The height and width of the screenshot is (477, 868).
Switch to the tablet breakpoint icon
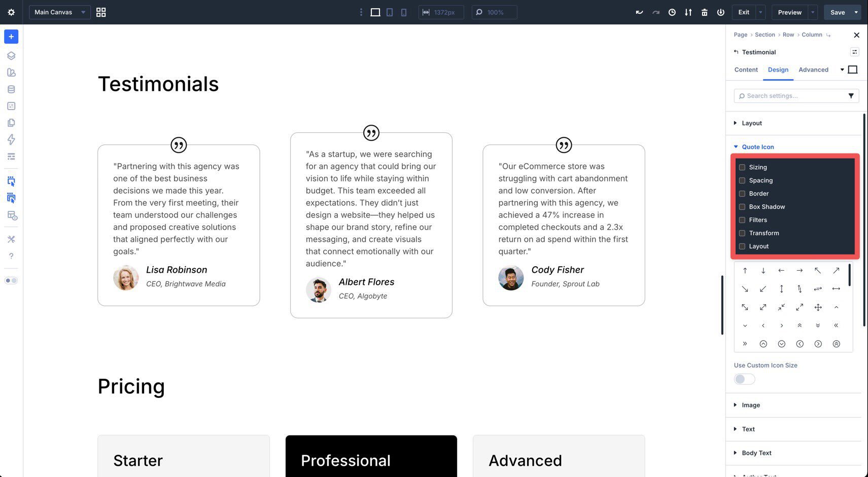pyautogui.click(x=390, y=12)
